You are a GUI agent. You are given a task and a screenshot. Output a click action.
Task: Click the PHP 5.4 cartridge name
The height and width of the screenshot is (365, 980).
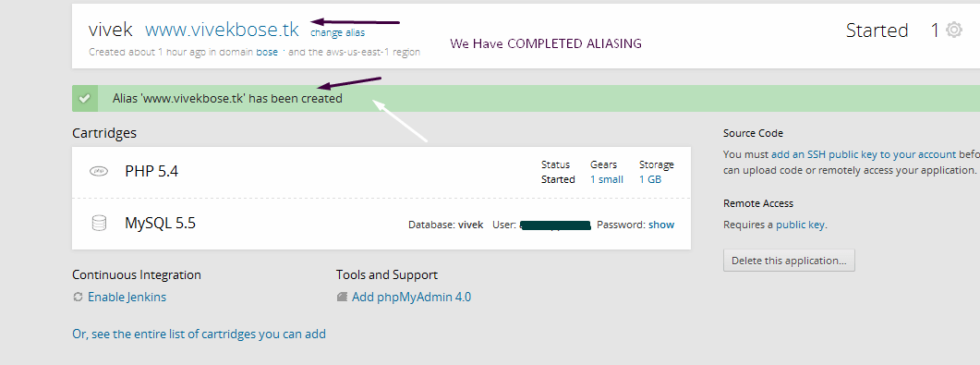tap(151, 171)
